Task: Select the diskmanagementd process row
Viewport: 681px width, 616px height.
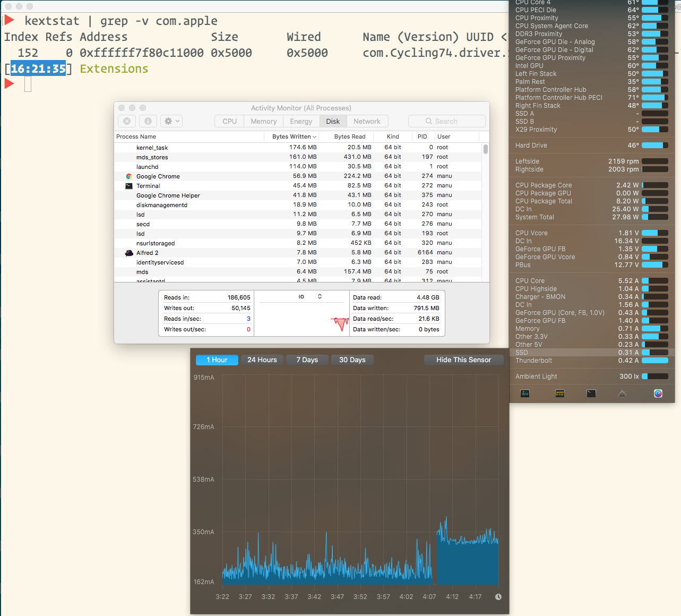Action: [298, 205]
